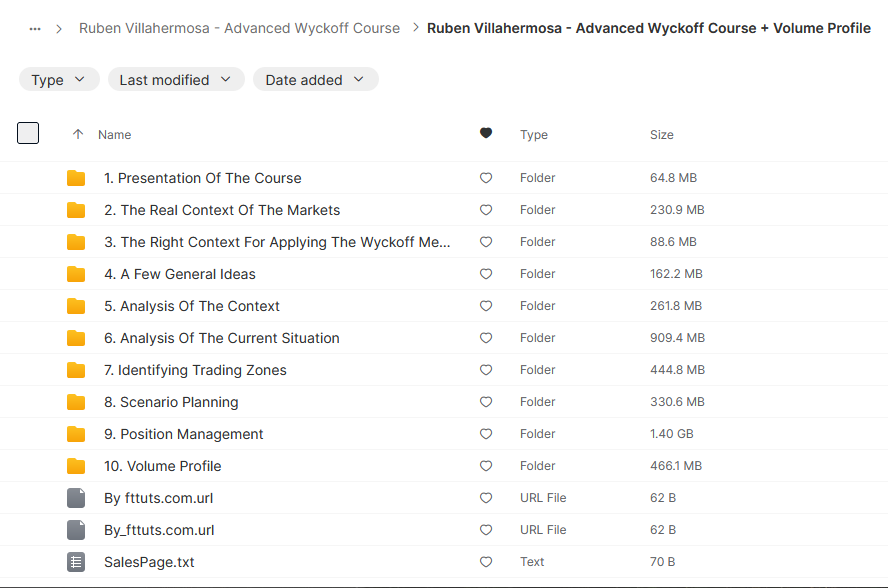888x588 pixels.
Task: Favorite the 3. The Right Context folder
Action: tap(486, 242)
